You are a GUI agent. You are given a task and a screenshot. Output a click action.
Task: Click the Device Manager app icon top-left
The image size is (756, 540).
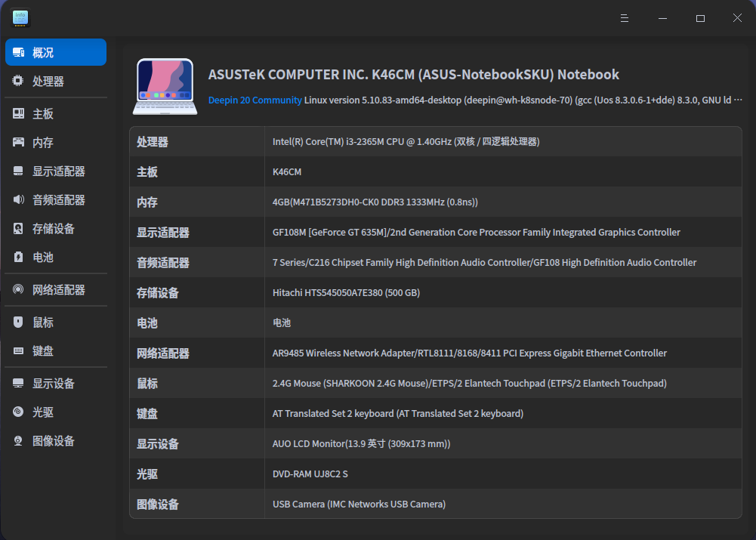coord(19,17)
